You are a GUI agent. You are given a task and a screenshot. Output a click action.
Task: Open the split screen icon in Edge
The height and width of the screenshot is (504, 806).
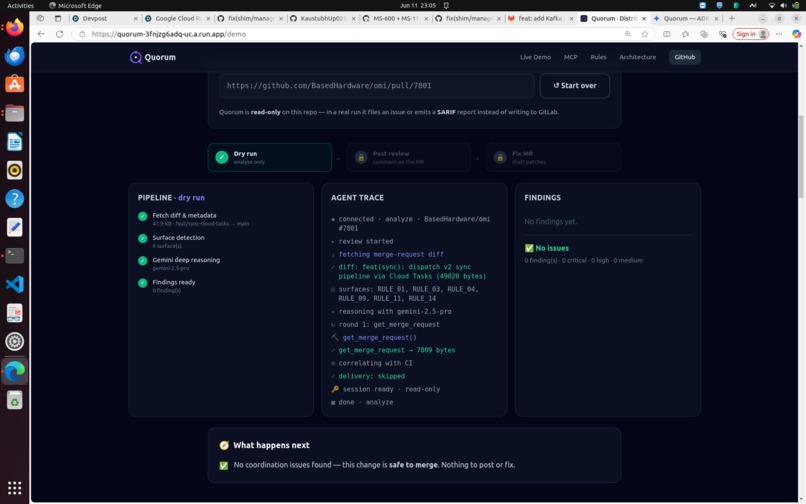coord(667,34)
